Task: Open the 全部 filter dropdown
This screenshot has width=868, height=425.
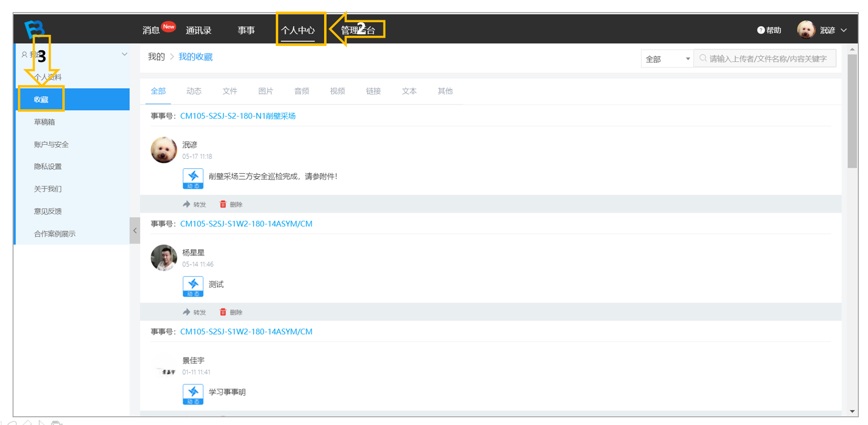Action: (x=667, y=59)
